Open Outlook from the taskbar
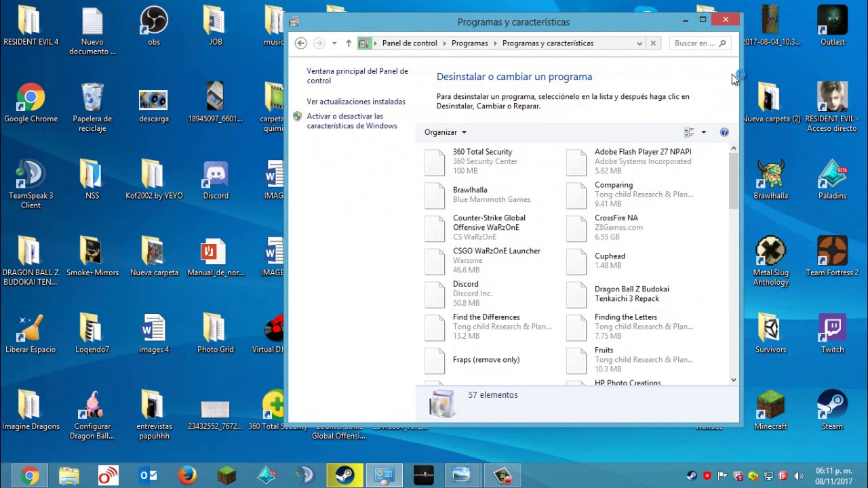Screen dimensions: 868x488 click(x=148, y=476)
